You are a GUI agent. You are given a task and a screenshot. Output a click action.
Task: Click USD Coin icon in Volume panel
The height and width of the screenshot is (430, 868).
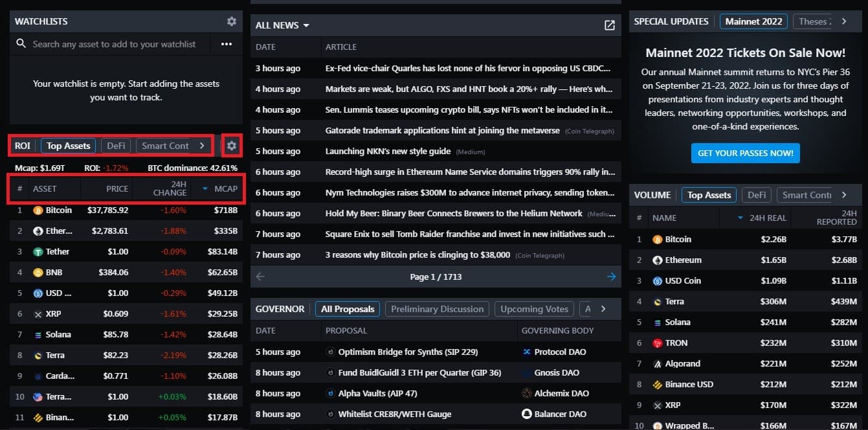658,281
